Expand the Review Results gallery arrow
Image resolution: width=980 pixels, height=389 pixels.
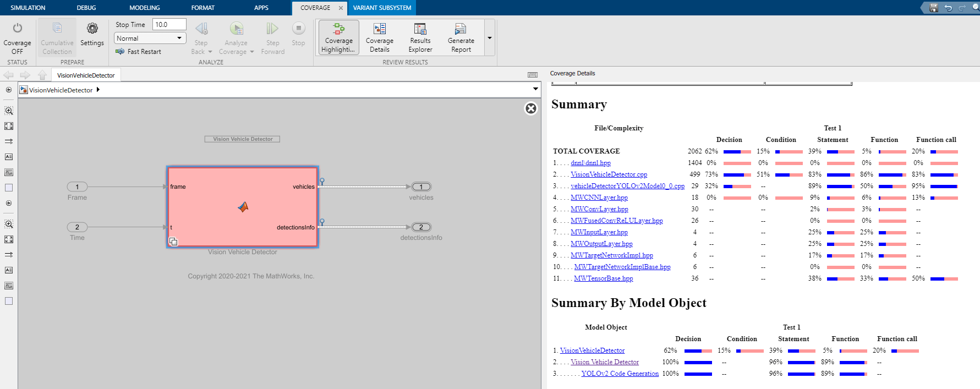(490, 38)
